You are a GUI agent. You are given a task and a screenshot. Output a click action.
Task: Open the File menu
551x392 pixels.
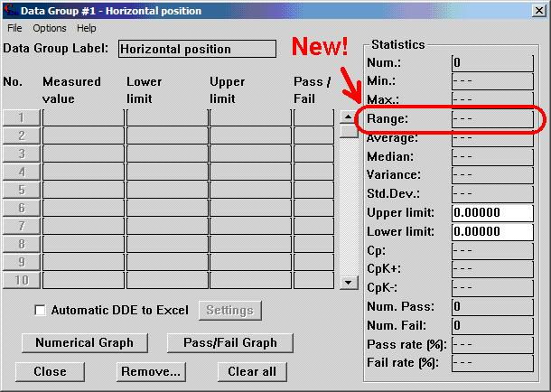tap(14, 28)
